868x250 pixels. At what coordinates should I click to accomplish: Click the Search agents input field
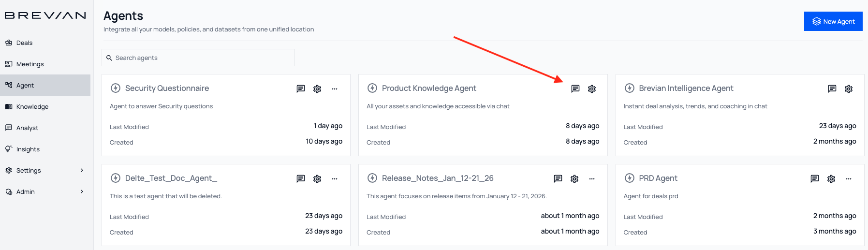[x=198, y=58]
